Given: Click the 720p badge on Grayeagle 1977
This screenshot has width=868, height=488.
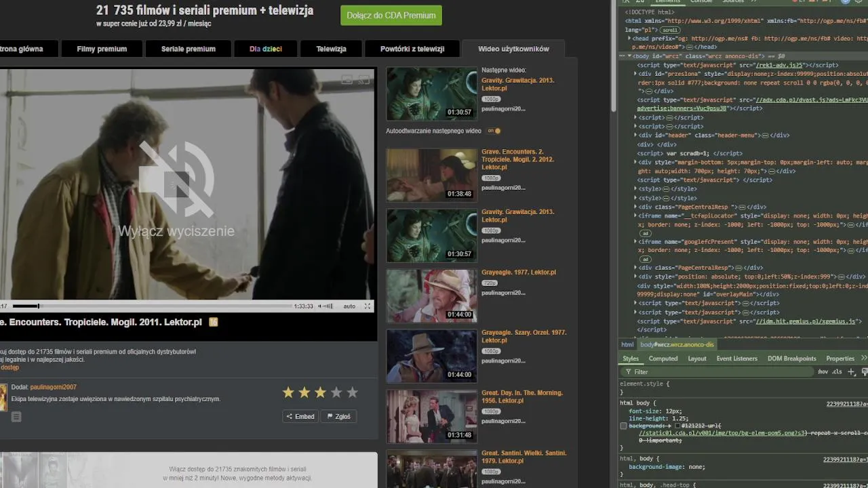Looking at the screenshot, I should [x=490, y=283].
